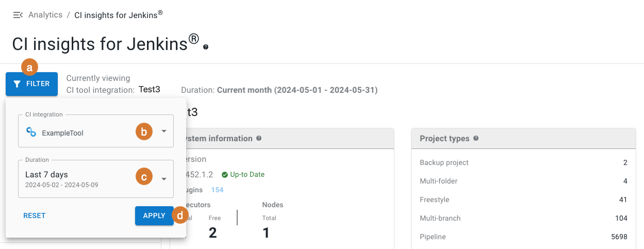This screenshot has width=644, height=249.
Task: Open the Duration dropdown arrow
Action: [x=163, y=179]
